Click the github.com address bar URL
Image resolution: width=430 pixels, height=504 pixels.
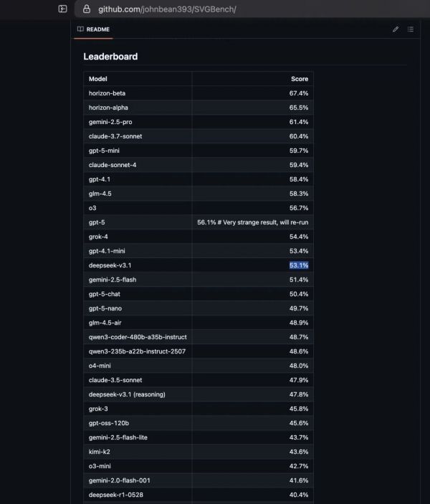(167, 9)
